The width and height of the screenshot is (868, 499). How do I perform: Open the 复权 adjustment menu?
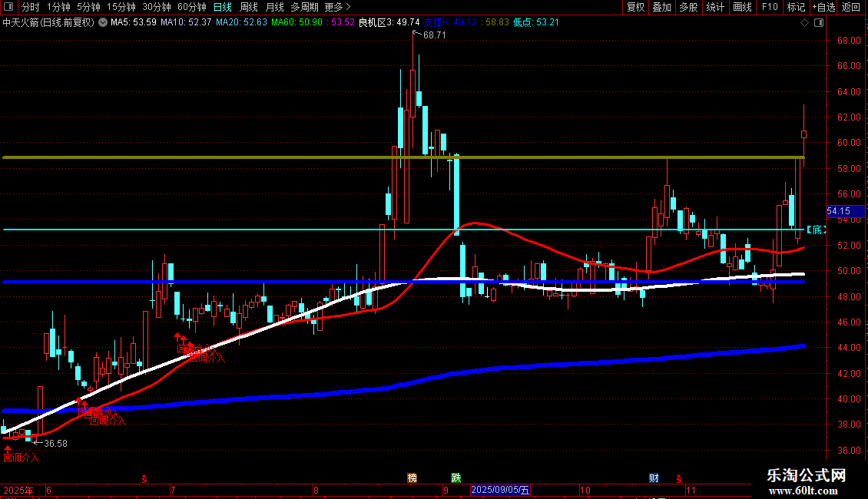tap(635, 7)
